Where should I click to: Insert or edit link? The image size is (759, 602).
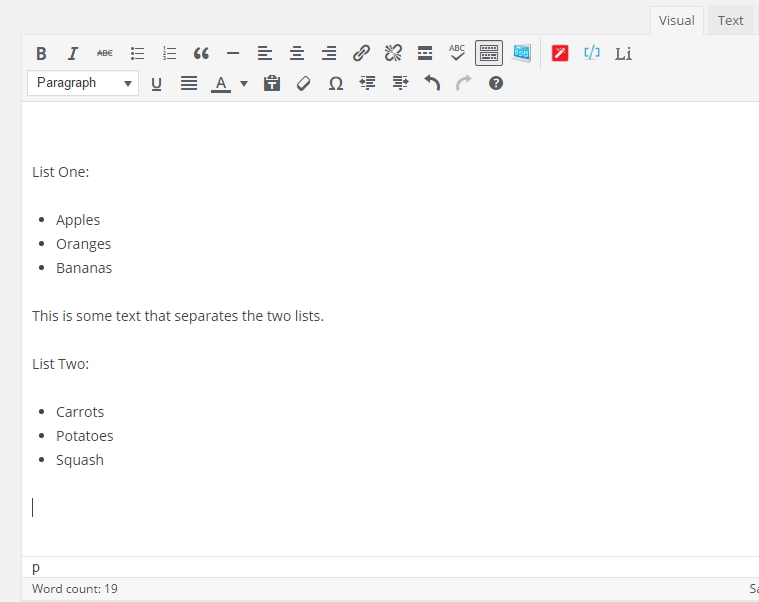click(x=361, y=53)
